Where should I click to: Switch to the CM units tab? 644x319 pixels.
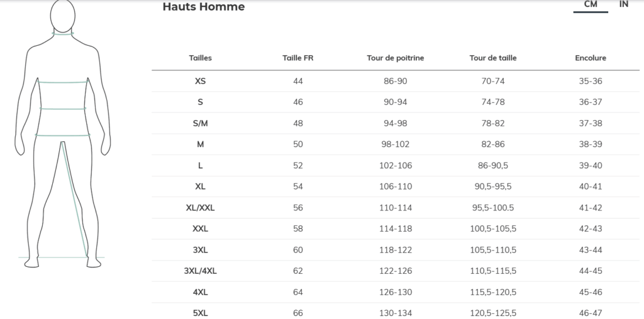tap(590, 5)
